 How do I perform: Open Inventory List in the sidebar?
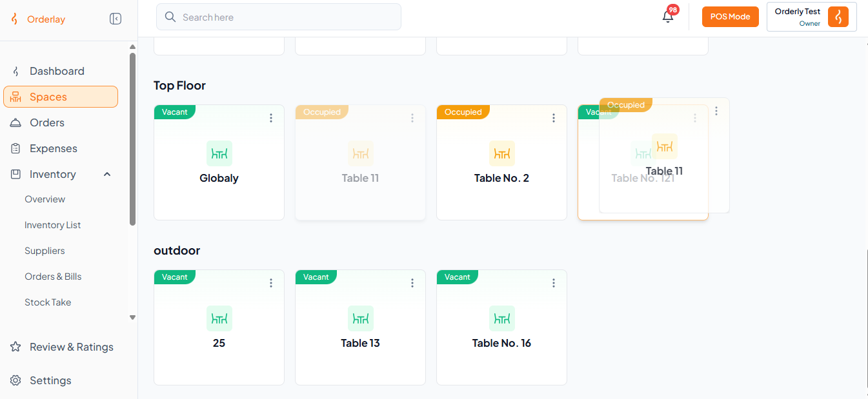(x=53, y=225)
